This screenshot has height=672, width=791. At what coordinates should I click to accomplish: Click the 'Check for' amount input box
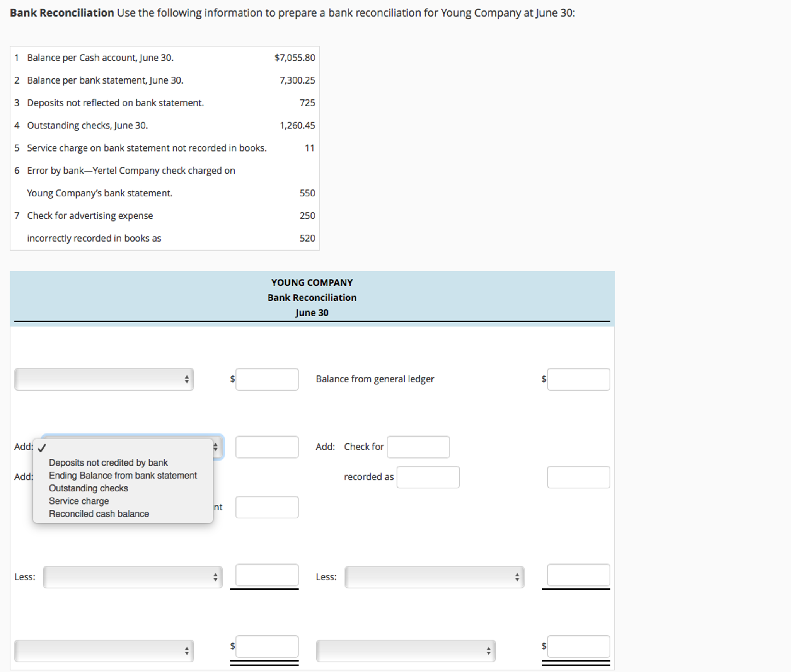click(418, 447)
